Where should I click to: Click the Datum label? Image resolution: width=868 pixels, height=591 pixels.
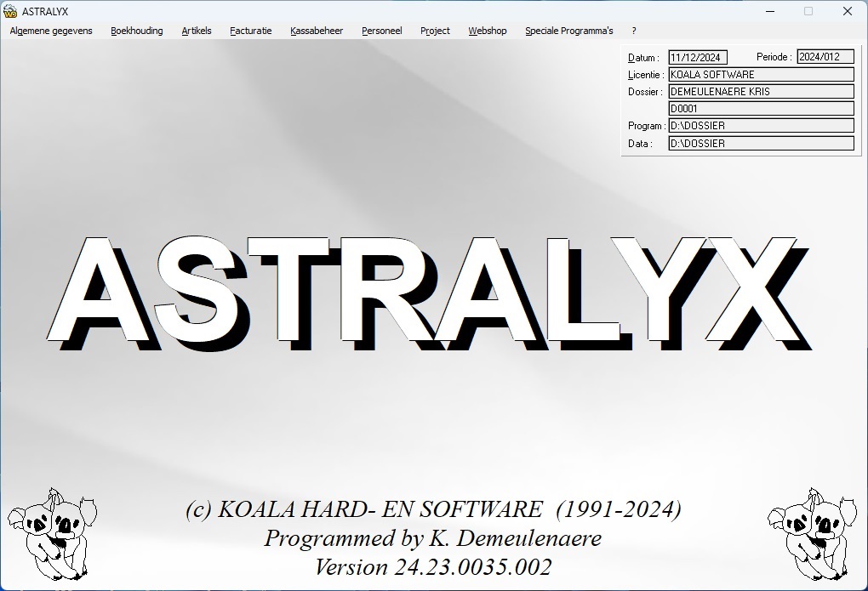(x=643, y=58)
